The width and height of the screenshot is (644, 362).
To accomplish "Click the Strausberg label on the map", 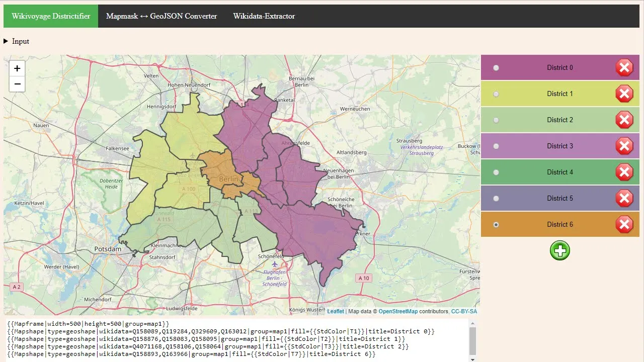I will 409,141.
